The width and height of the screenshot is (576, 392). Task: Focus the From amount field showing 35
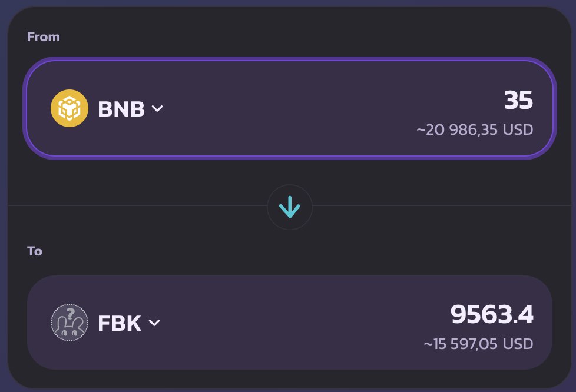click(518, 100)
